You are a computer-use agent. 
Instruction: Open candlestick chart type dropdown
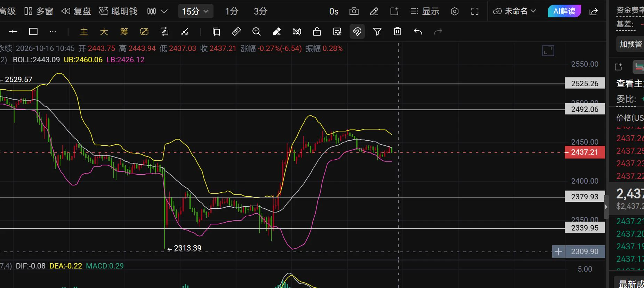point(157,11)
